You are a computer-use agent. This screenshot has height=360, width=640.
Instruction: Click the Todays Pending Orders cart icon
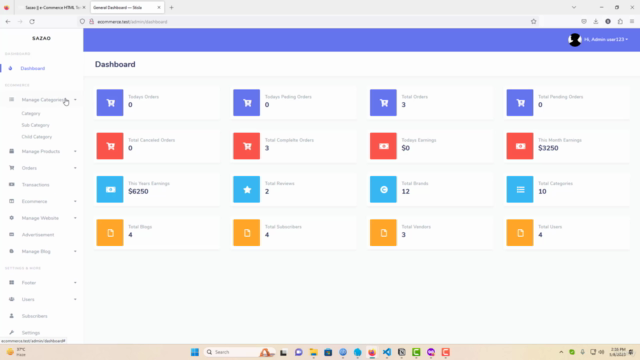(x=247, y=102)
